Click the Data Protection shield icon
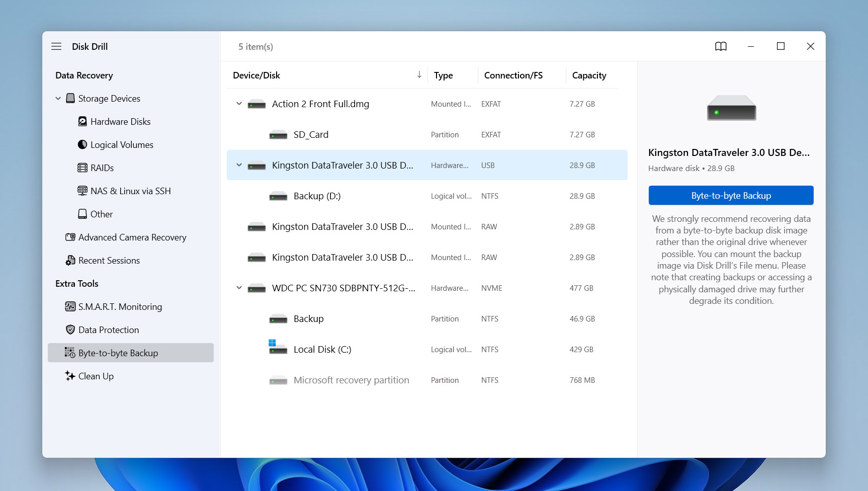The image size is (868, 491). [x=70, y=330]
